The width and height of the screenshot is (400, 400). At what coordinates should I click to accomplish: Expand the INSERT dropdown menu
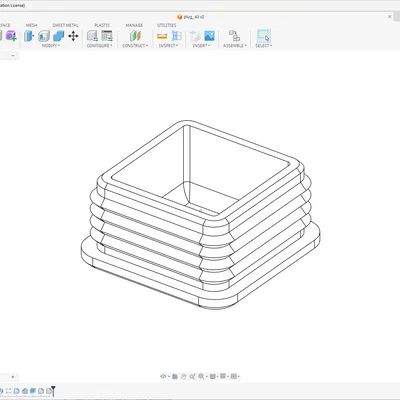pyautogui.click(x=201, y=46)
